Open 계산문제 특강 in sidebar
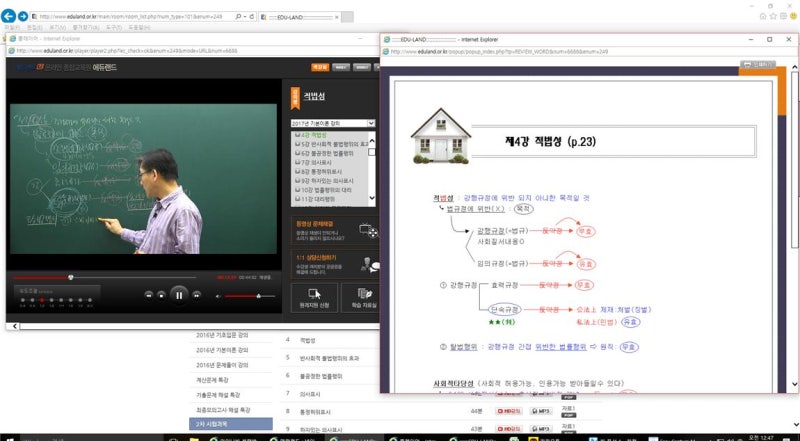The image size is (800, 441). point(212,380)
